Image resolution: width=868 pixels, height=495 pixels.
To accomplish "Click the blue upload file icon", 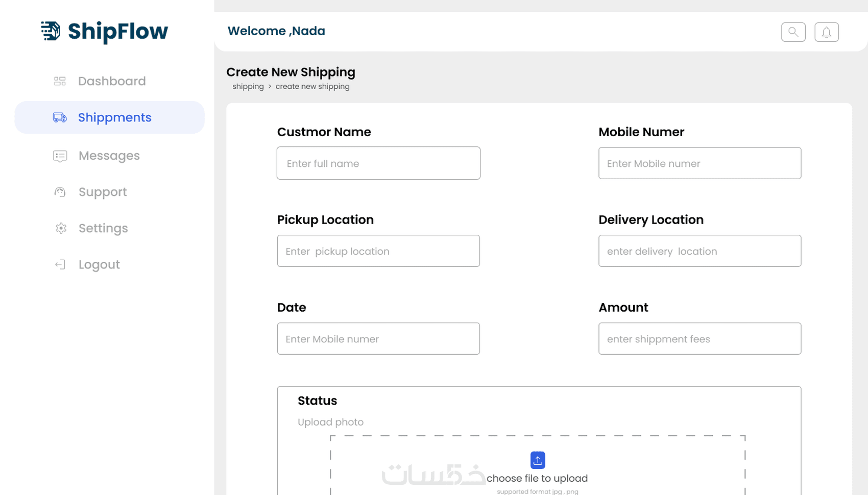I will pos(537,460).
